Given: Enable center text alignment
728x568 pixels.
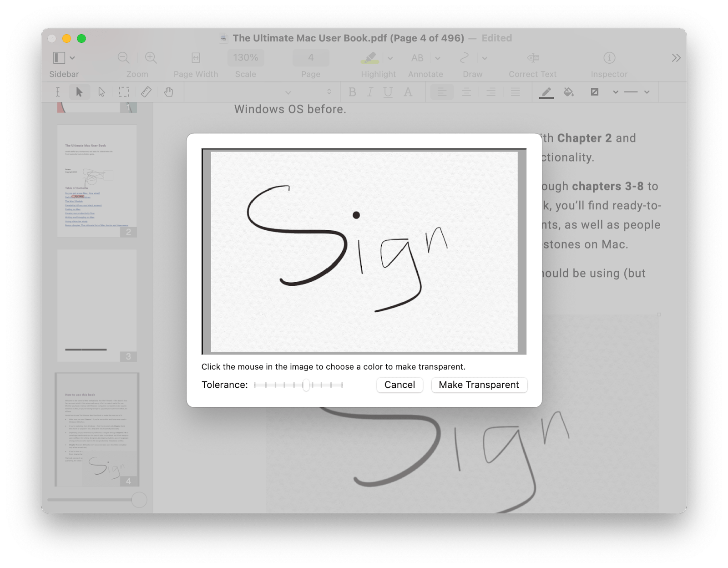Looking at the screenshot, I should (466, 92).
